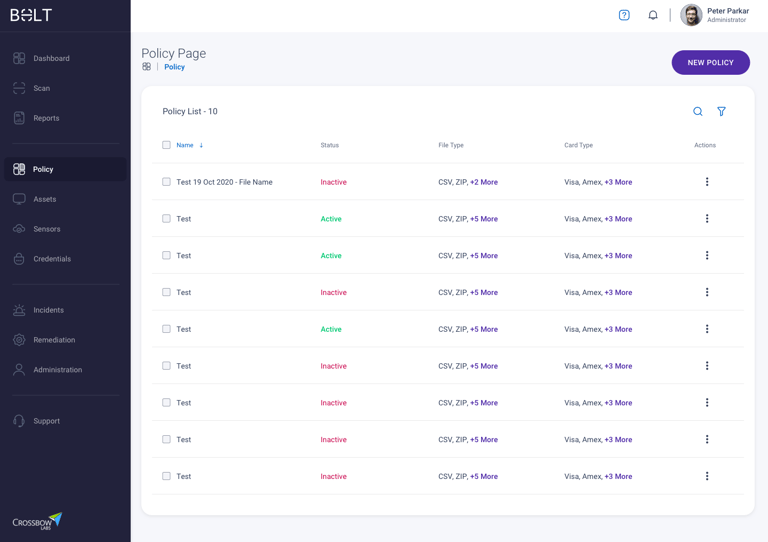The height and width of the screenshot is (542, 768).
Task: Click the Reports sidebar icon
Action: click(19, 118)
